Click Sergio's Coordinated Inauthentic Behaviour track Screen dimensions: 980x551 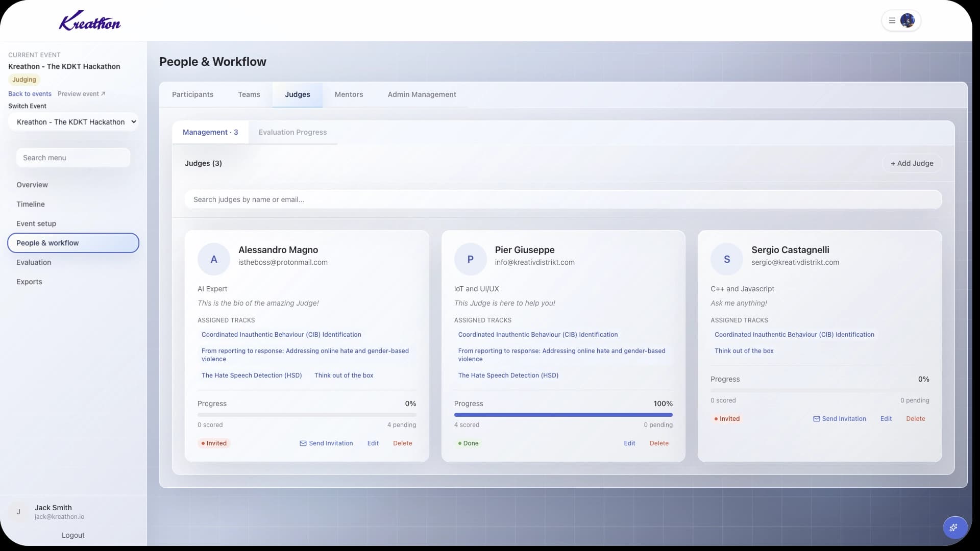tap(794, 335)
